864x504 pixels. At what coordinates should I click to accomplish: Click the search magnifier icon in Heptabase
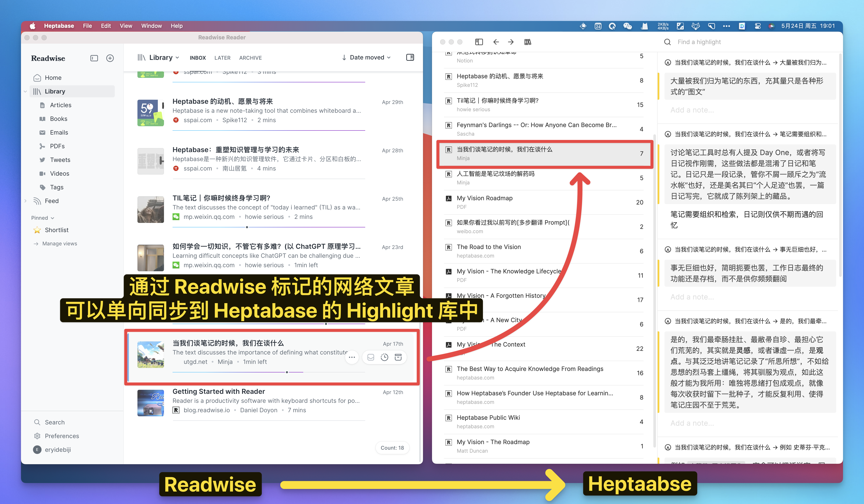[667, 42]
